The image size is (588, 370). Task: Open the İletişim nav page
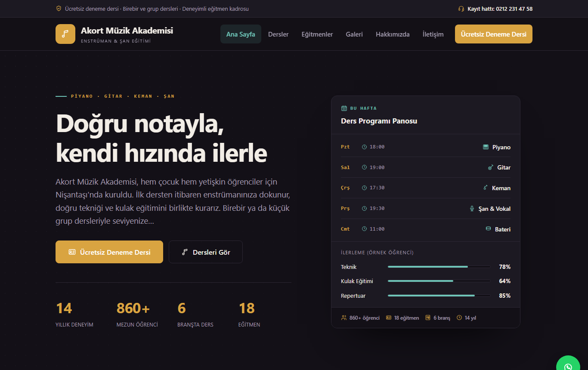433,34
